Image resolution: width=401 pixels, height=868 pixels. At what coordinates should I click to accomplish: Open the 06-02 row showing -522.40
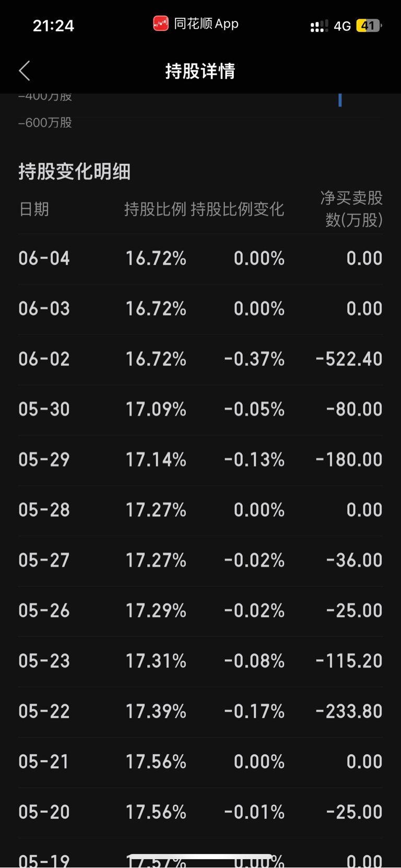tap(200, 360)
